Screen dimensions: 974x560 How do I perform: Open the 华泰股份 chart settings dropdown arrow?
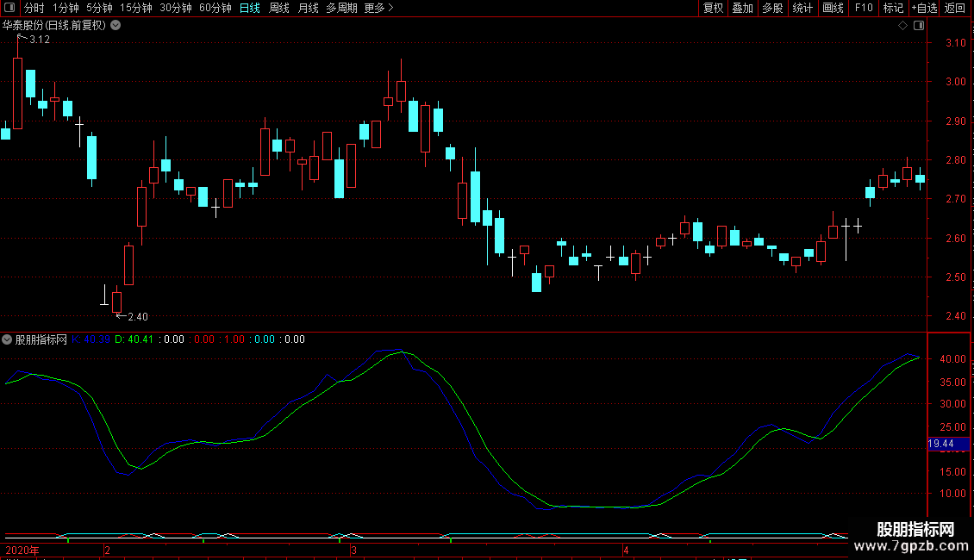click(x=116, y=26)
